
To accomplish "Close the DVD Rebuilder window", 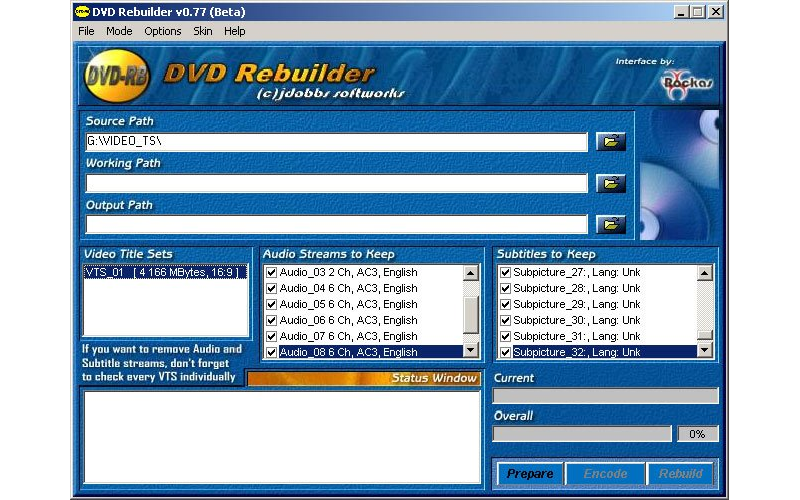I will [x=716, y=12].
